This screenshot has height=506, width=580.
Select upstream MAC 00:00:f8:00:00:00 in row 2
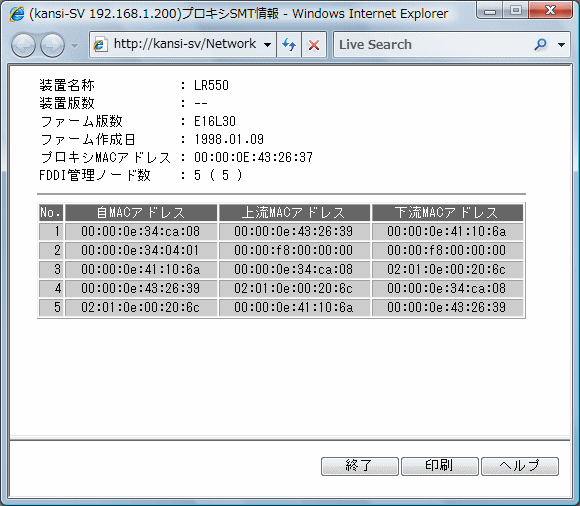(x=294, y=250)
